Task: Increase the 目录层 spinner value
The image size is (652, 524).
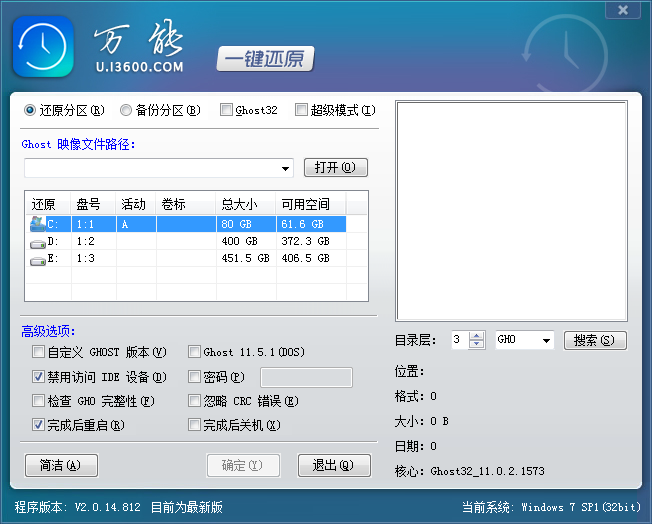Action: (x=477, y=336)
